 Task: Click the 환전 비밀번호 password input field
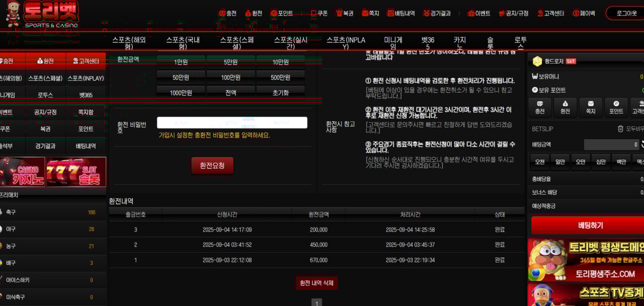pos(232,123)
